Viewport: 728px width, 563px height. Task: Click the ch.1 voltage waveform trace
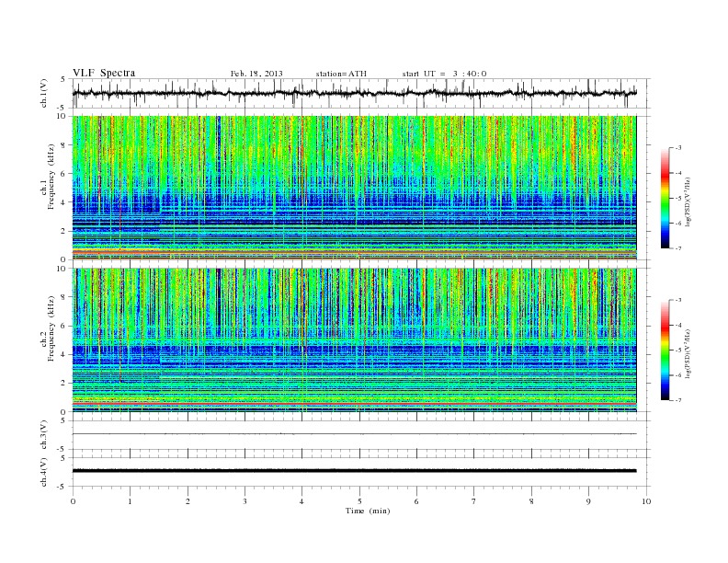pos(354,93)
